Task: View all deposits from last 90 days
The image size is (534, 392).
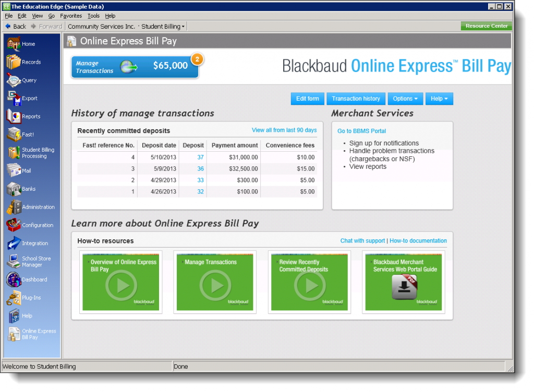Action: 284,130
